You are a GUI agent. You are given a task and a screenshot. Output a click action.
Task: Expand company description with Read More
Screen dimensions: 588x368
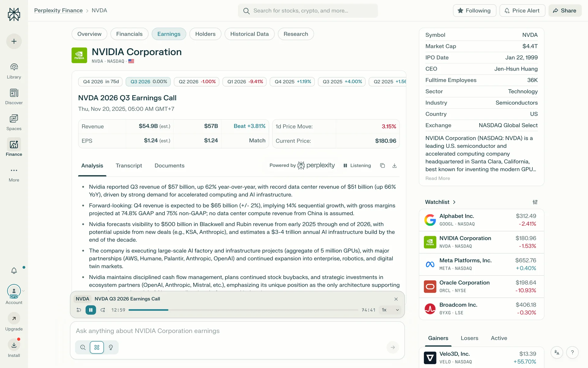pyautogui.click(x=437, y=178)
